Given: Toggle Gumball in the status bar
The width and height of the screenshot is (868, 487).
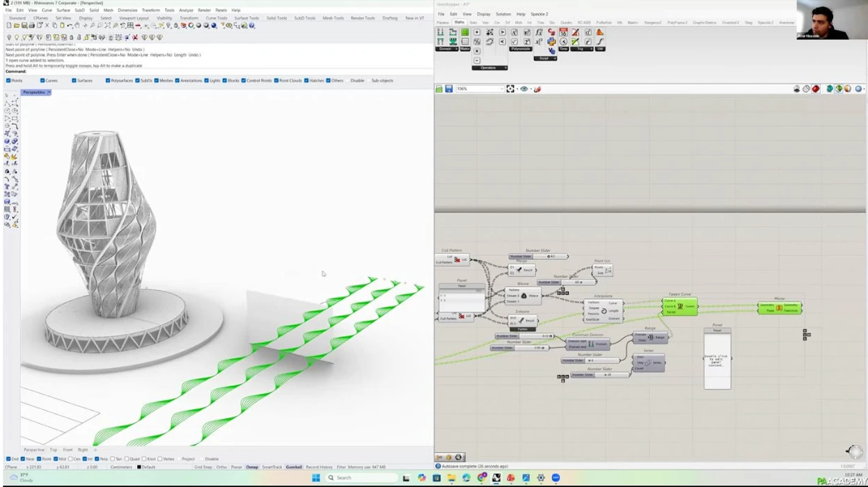Looking at the screenshot, I should pos(294,468).
